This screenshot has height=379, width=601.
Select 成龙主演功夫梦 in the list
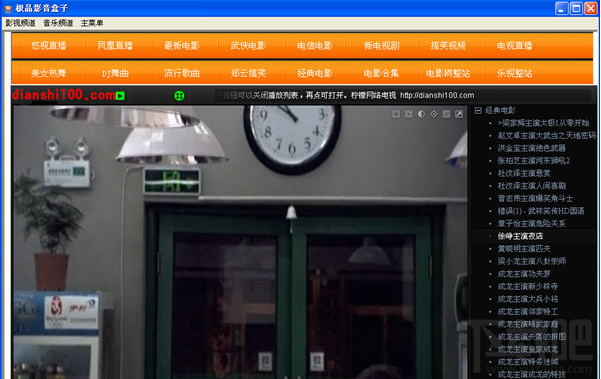point(524,274)
